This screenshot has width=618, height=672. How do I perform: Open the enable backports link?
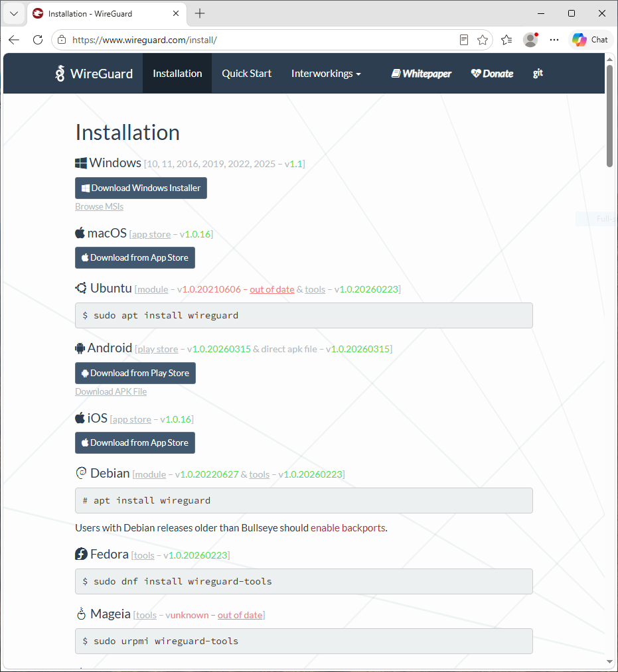tap(348, 528)
